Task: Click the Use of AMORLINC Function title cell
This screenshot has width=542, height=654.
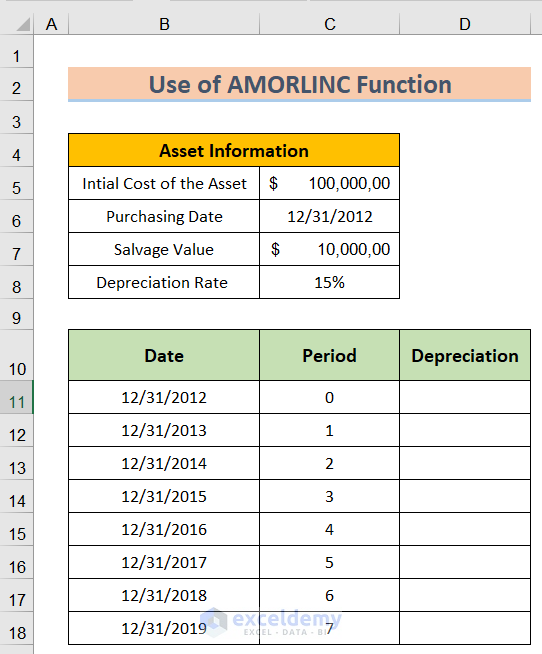Action: [x=300, y=84]
